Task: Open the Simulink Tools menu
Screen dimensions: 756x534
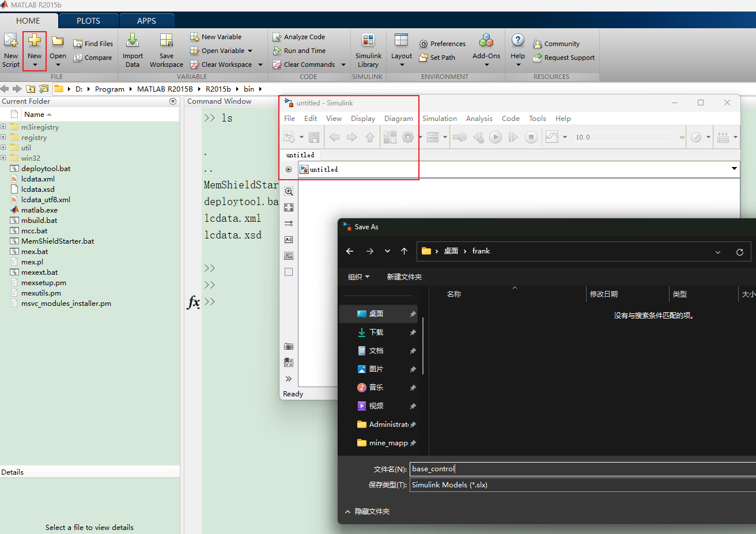Action: [538, 119]
